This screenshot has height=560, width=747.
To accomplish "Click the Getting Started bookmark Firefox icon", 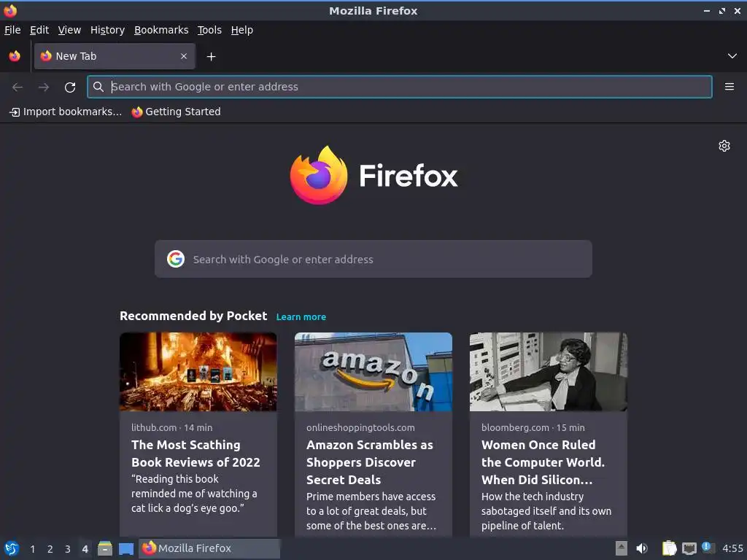I will click(x=137, y=112).
